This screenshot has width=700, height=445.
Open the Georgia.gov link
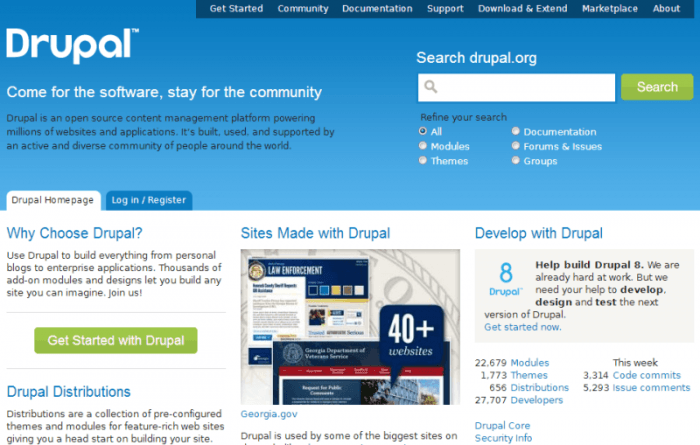[269, 414]
